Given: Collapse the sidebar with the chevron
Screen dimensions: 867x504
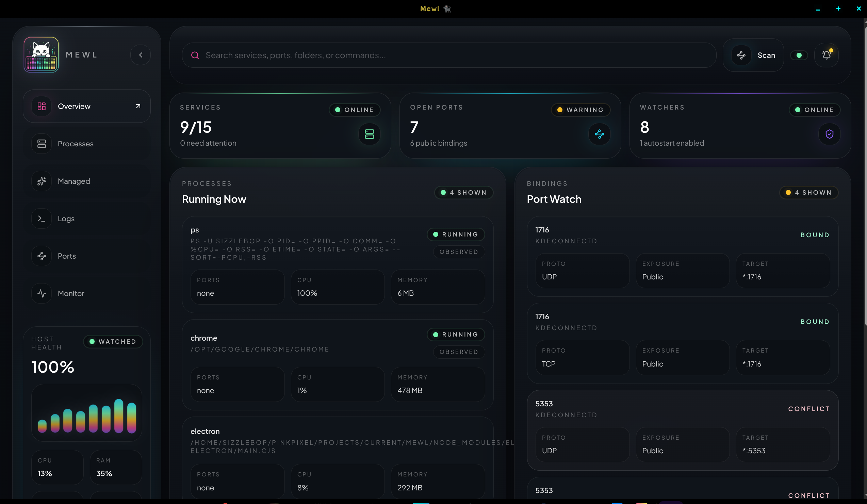Looking at the screenshot, I should tap(141, 55).
